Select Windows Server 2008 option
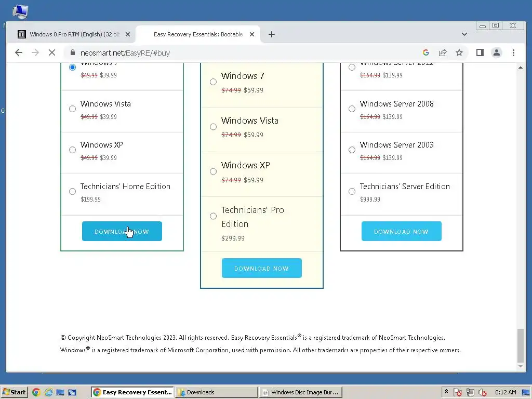 pos(352,109)
